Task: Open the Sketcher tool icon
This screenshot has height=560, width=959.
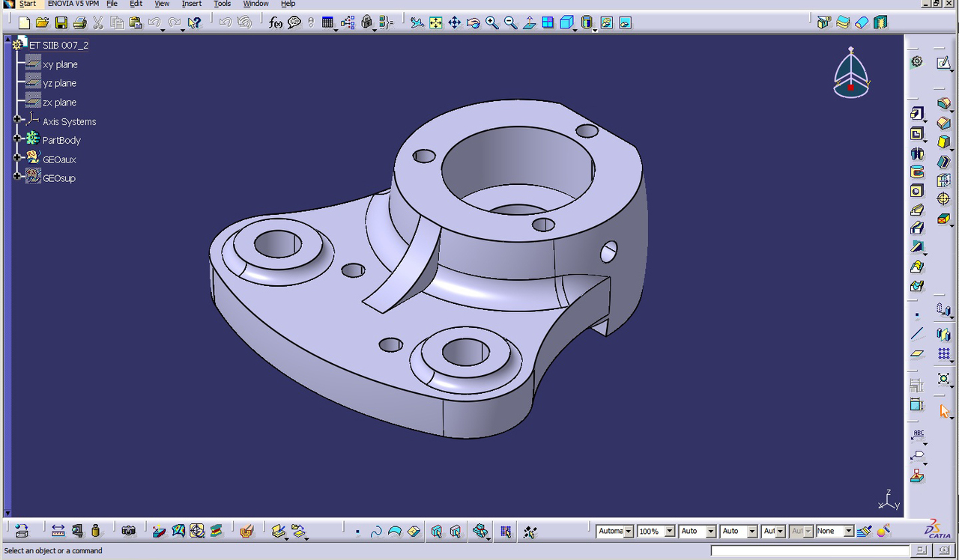Action: [943, 63]
